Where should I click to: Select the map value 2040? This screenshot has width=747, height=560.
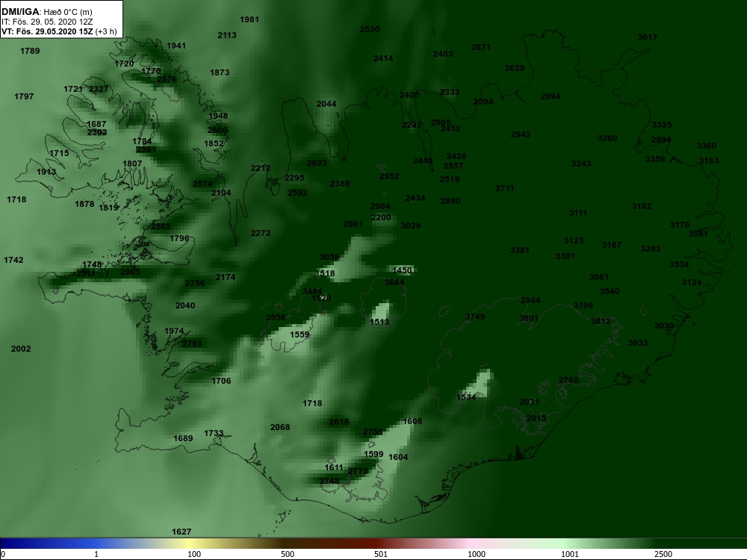(185, 305)
